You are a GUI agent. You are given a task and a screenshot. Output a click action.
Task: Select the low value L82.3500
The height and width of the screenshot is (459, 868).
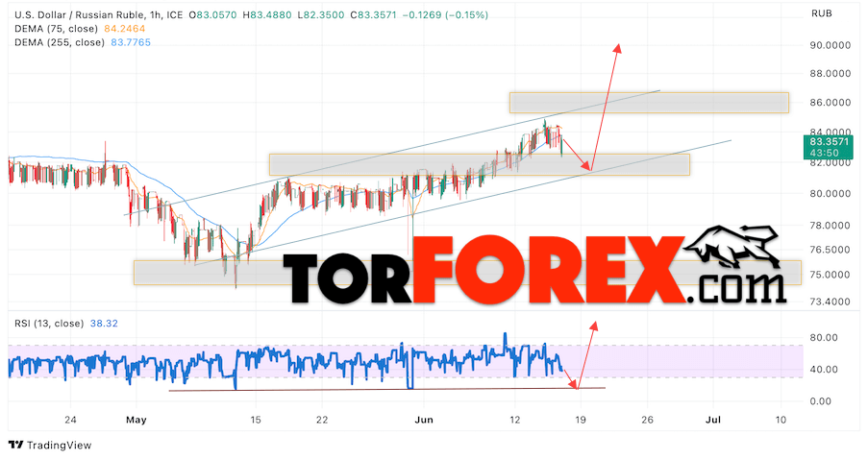coord(320,15)
